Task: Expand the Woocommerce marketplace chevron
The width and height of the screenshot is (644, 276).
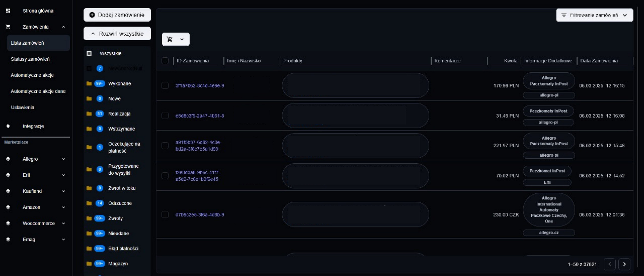Action: click(x=64, y=223)
